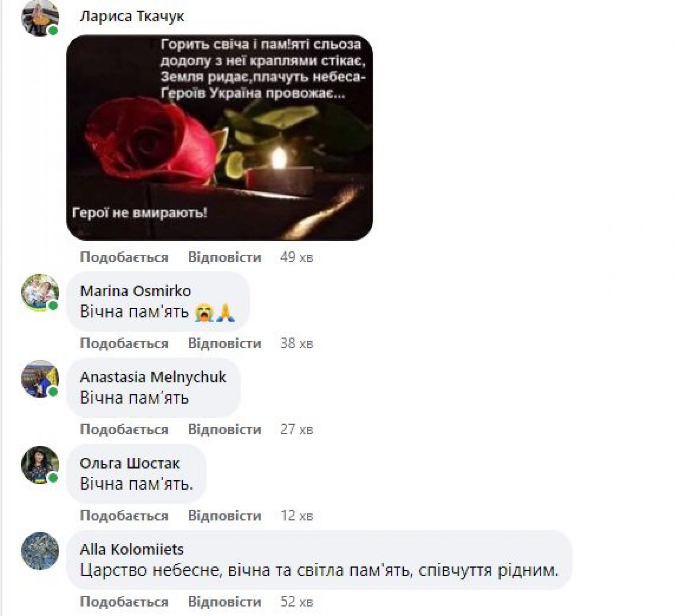Click the name Marina Osmirko
The image size is (679, 616).
135,291
